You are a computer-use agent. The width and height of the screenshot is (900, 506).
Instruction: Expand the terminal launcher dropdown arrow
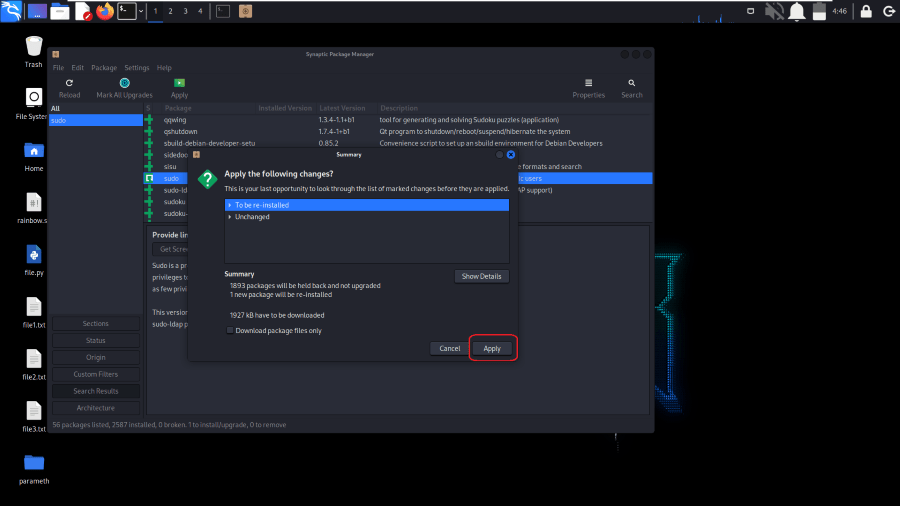coord(141,11)
